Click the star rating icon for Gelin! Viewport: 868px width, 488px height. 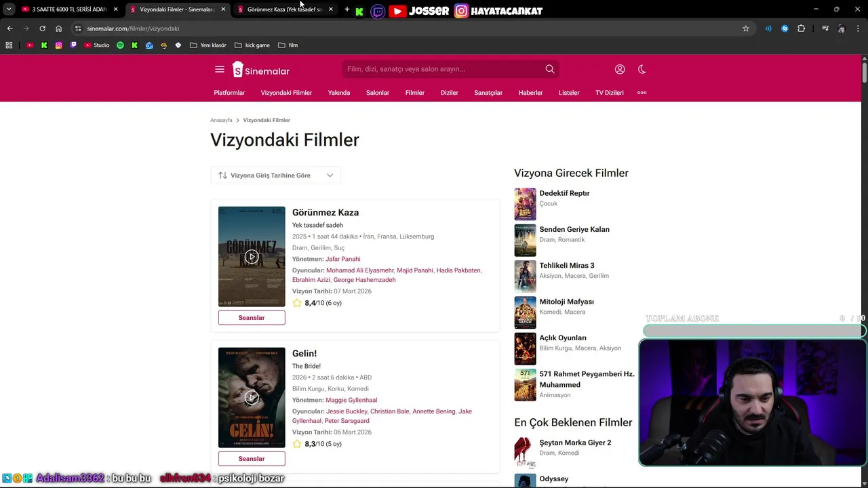297,444
